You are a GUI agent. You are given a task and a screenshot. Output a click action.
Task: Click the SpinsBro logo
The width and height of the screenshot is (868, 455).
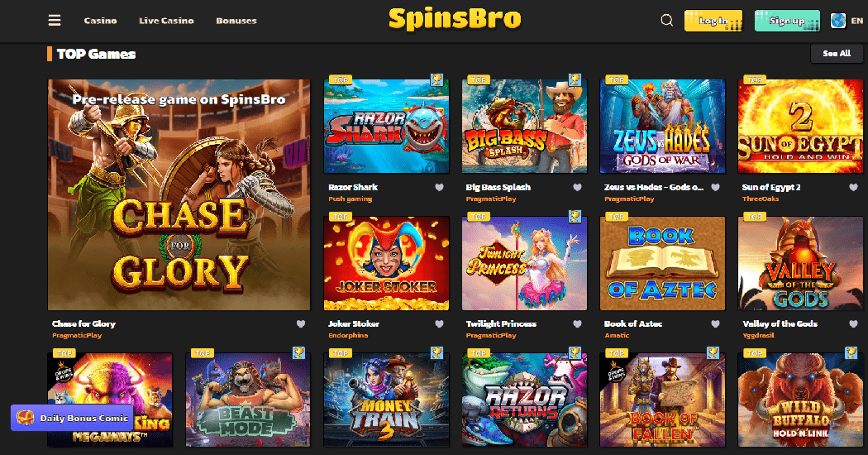pyautogui.click(x=455, y=19)
